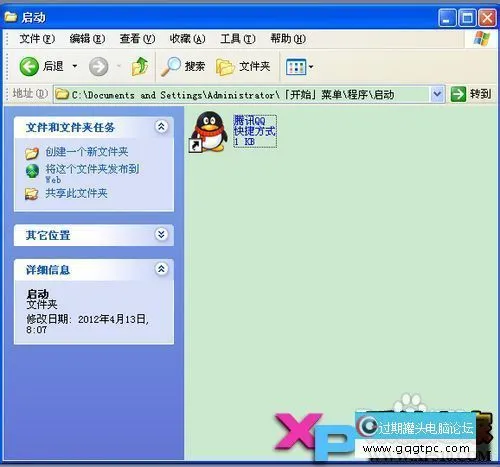The width and height of the screenshot is (500, 467).
Task: Open the Edit (编辑) menu
Action: pyautogui.click(x=87, y=39)
